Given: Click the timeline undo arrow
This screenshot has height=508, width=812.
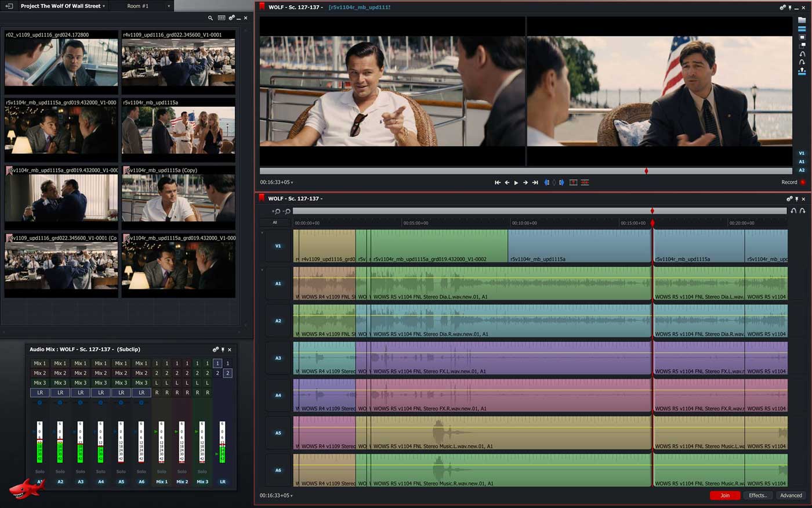Looking at the screenshot, I should tap(793, 211).
